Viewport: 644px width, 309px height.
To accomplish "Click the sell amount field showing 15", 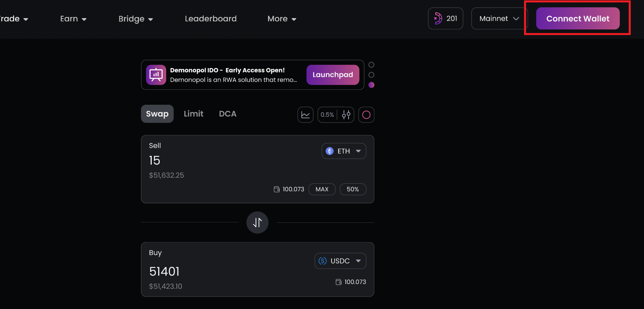I will coord(155,160).
